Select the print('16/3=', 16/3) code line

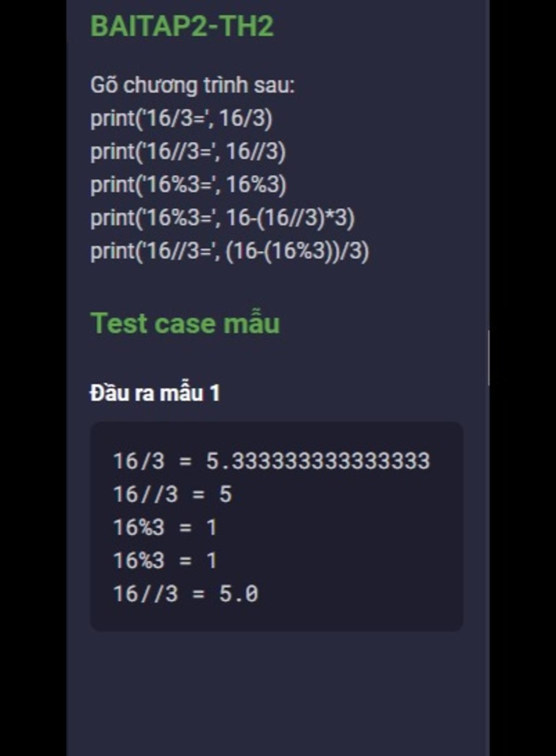(181, 118)
